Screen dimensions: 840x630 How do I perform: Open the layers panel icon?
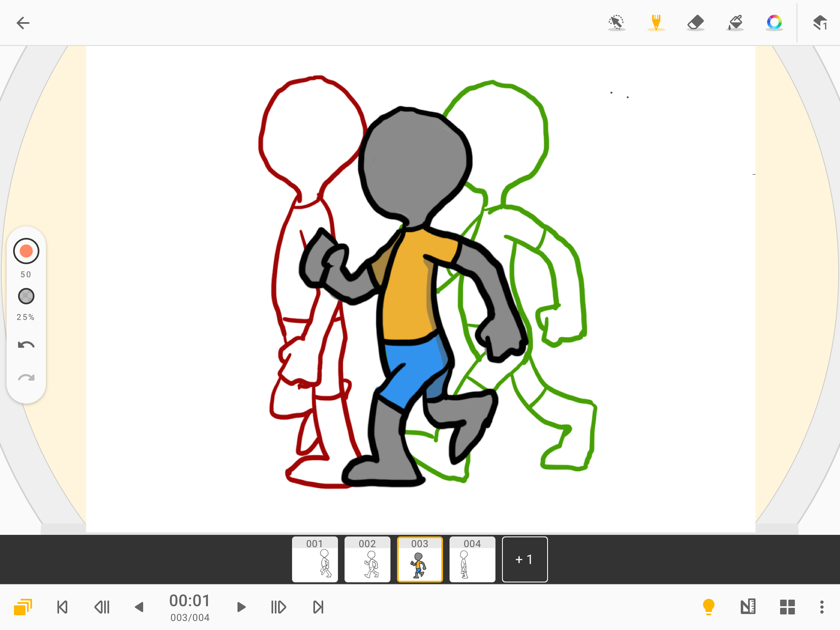point(820,23)
